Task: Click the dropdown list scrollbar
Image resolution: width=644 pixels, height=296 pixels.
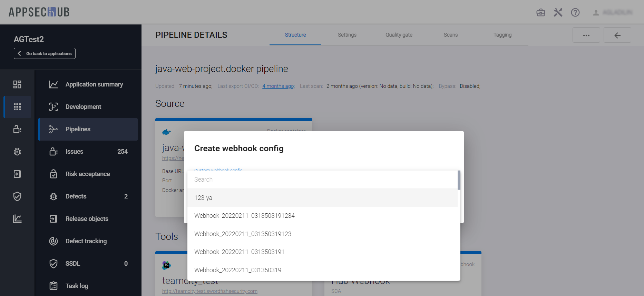Action: point(459,180)
